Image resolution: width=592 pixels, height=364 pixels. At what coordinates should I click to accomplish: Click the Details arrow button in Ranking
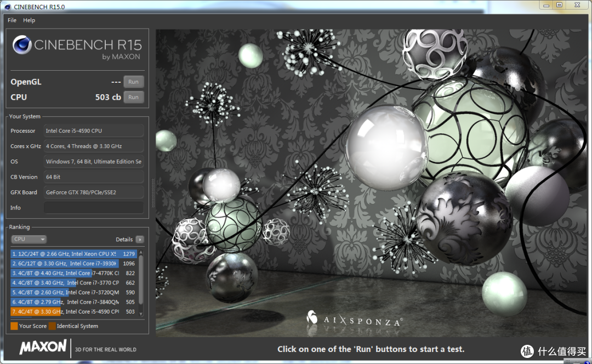pos(140,240)
